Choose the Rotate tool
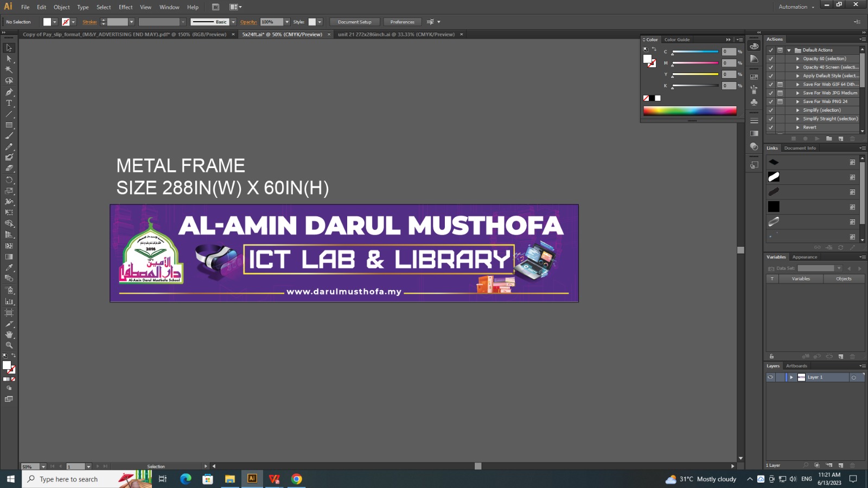The height and width of the screenshot is (488, 868). point(9,179)
